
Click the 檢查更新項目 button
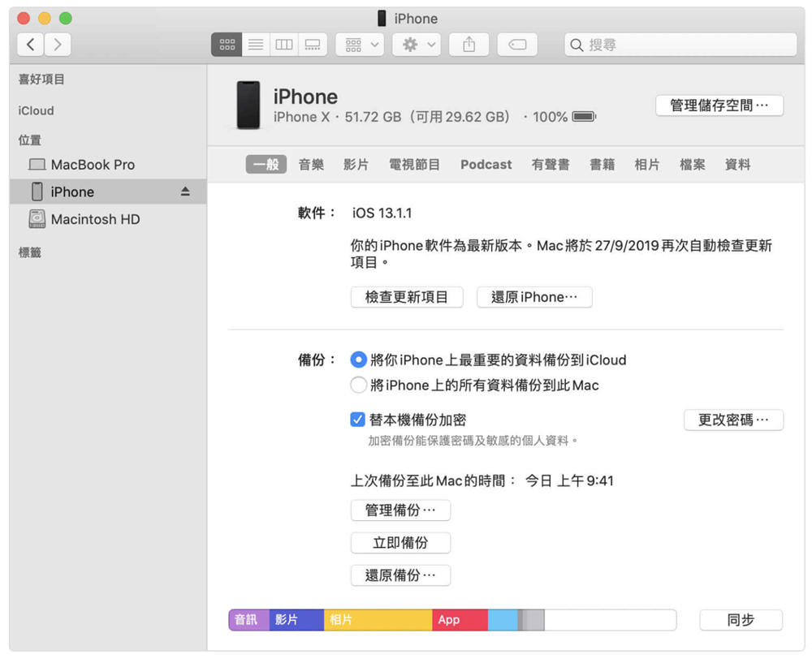(x=406, y=297)
